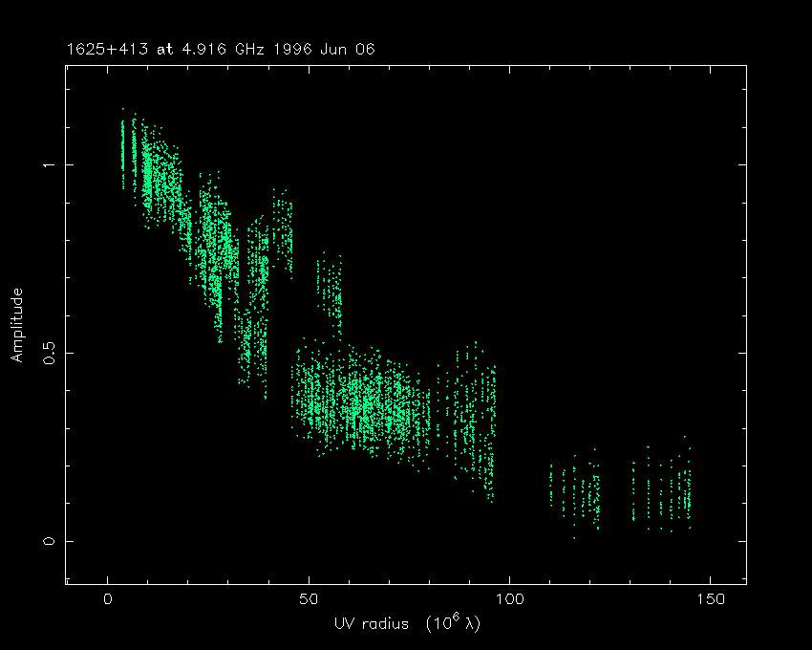Image resolution: width=812 pixels, height=650 pixels.
Task: Click the plot title '1625+413 at 4.916 GHz'
Action: pyautogui.click(x=162, y=49)
